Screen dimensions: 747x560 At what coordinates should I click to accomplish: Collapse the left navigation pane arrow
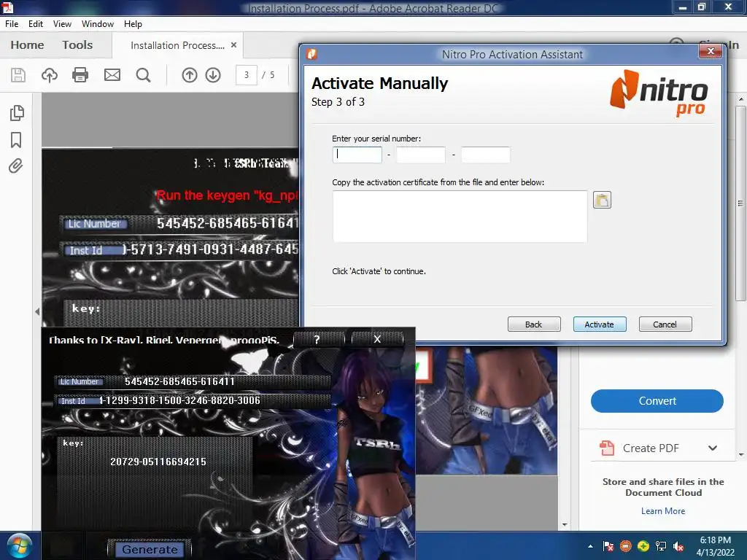click(x=37, y=311)
